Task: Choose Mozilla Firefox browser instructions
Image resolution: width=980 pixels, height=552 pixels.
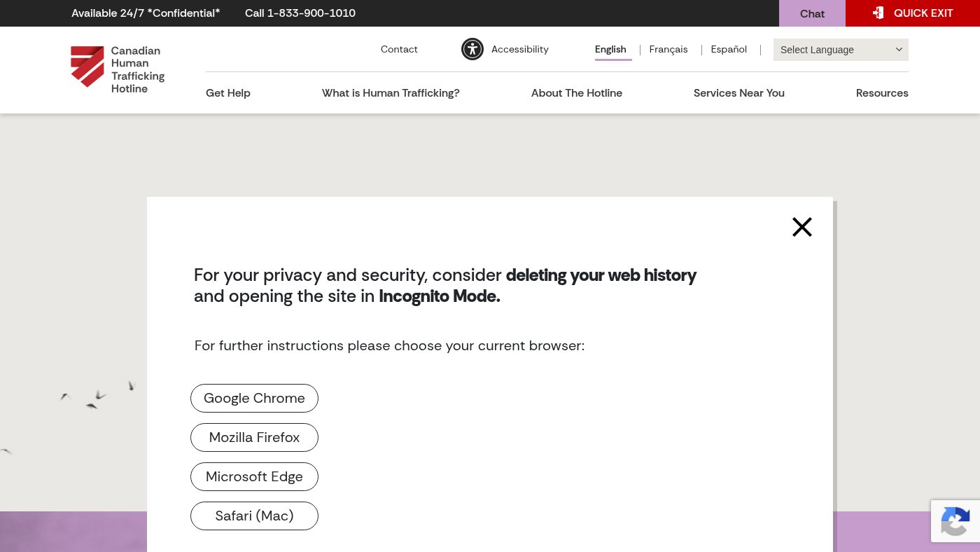Action: [254, 437]
